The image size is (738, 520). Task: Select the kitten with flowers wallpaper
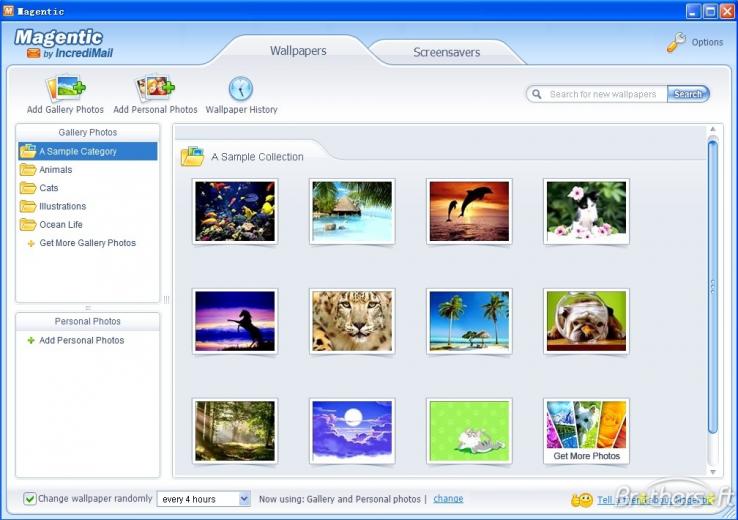point(586,211)
